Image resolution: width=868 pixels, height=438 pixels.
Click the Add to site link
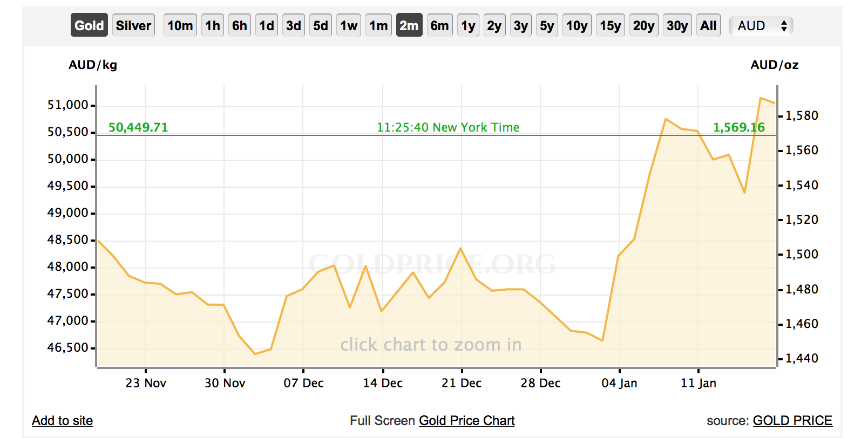(x=62, y=420)
